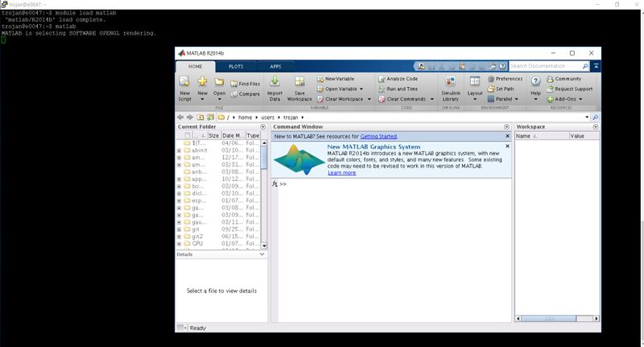Click the Browse for folder icon
This screenshot has width=644, height=347.
(x=210, y=118)
